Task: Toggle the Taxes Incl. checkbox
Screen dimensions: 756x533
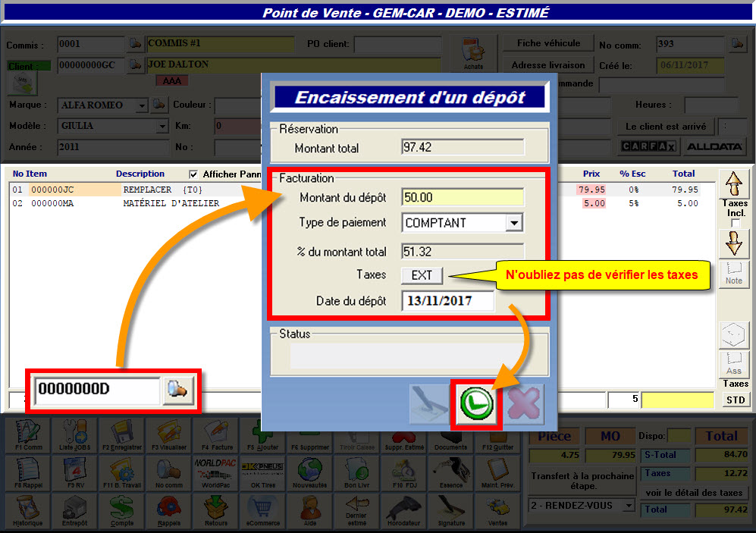Action: click(x=736, y=223)
